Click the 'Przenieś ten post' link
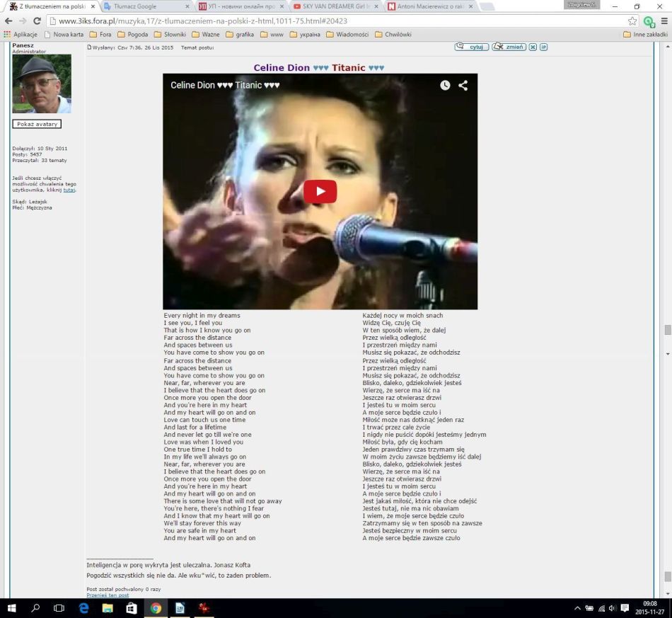Screen dimensions: 672x618 click(x=108, y=595)
